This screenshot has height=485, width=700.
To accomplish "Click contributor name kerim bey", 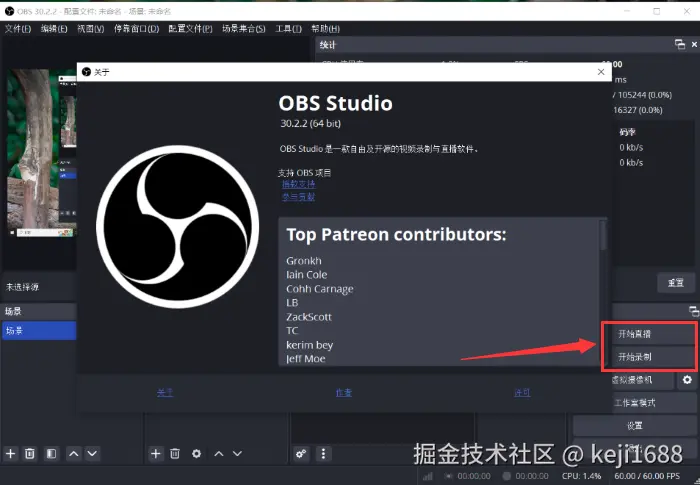I will tap(310, 345).
